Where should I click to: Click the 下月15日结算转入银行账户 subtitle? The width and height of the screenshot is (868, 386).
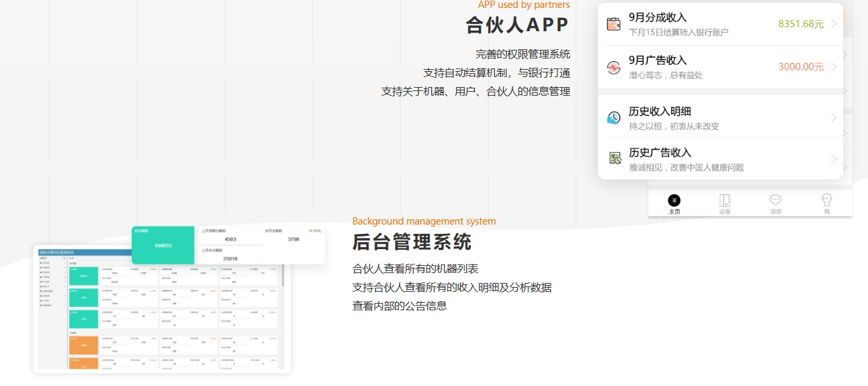pyautogui.click(x=678, y=33)
